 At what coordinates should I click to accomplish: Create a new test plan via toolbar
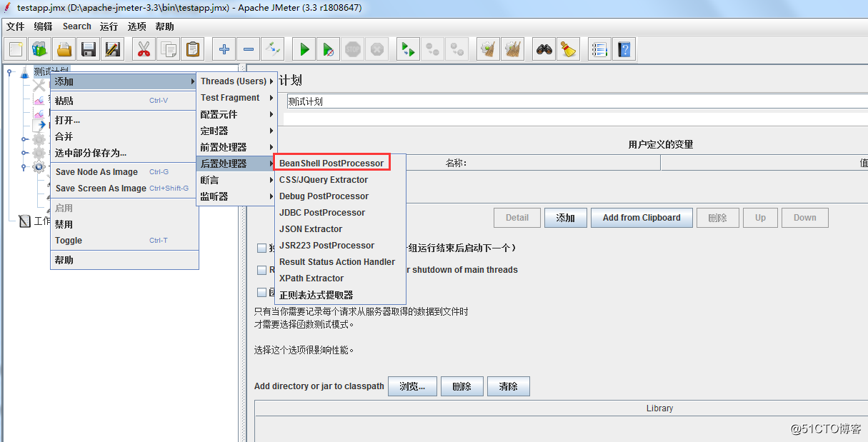point(16,49)
